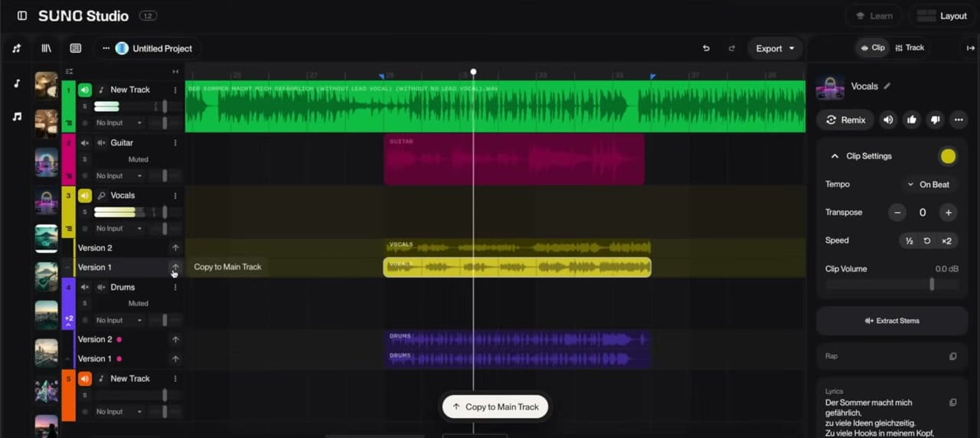Solo the green New Track 1
Viewport: 980px width, 438px height.
[x=85, y=106]
